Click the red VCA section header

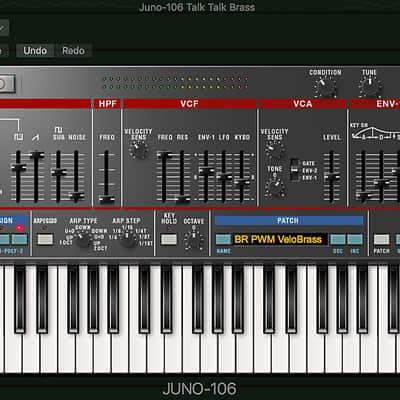click(303, 104)
